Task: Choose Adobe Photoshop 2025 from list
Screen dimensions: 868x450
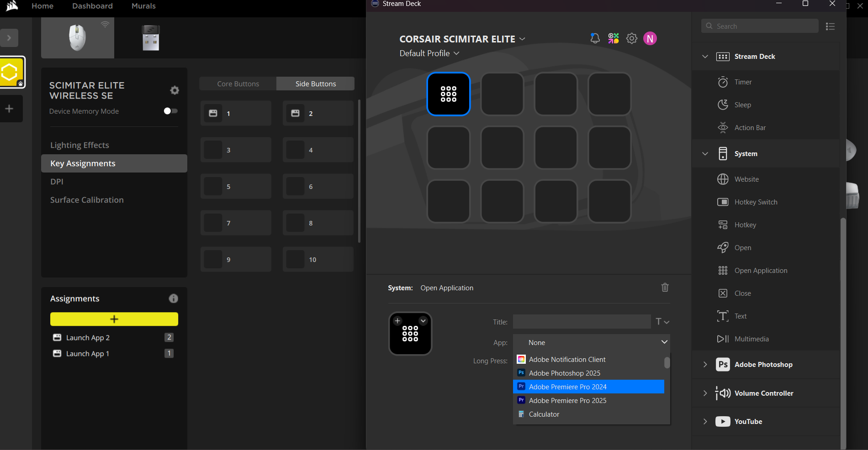Action: [589, 373]
